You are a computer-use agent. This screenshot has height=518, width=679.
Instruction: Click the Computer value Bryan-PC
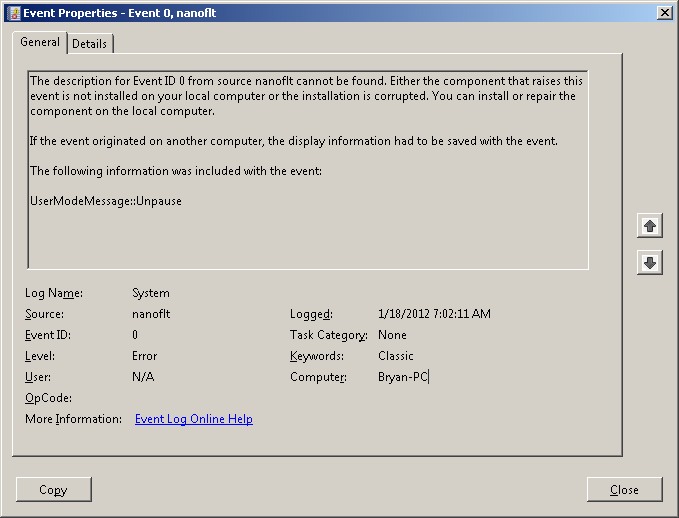pos(403,377)
